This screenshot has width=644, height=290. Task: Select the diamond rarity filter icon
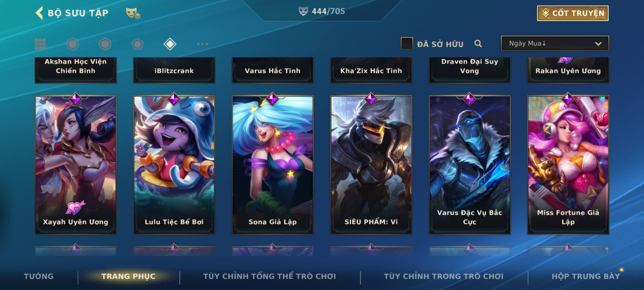170,44
